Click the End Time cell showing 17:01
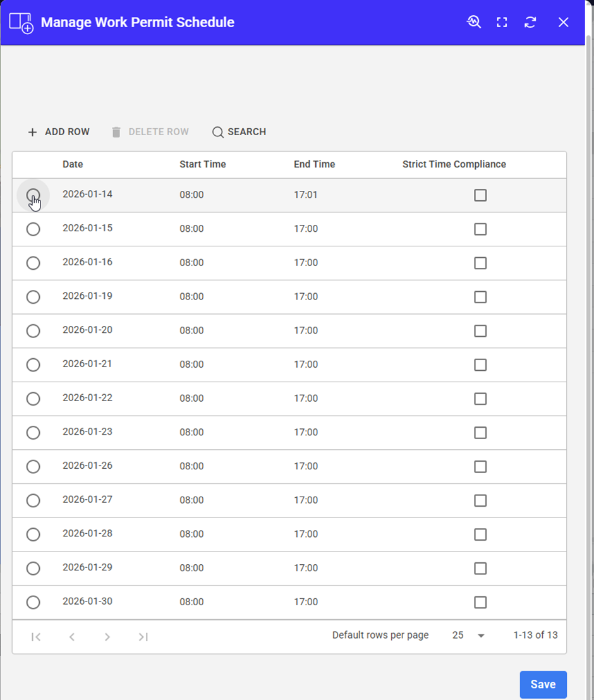 pyautogui.click(x=306, y=195)
